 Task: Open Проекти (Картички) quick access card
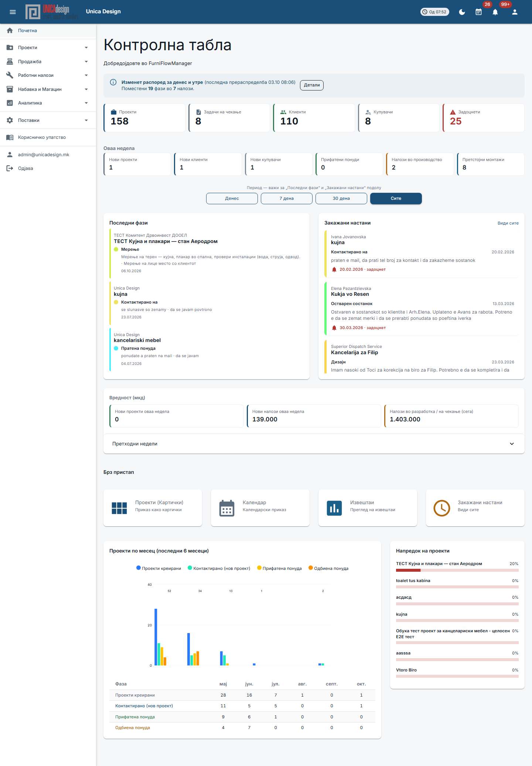click(153, 508)
